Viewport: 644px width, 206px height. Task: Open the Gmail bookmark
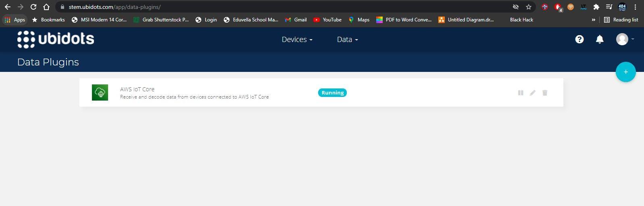pyautogui.click(x=296, y=20)
